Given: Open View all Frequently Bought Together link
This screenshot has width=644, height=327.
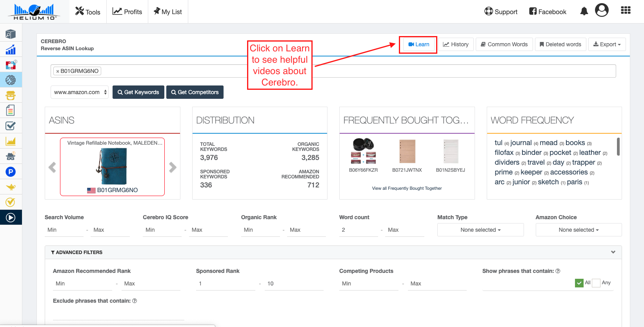Looking at the screenshot, I should point(407,188).
